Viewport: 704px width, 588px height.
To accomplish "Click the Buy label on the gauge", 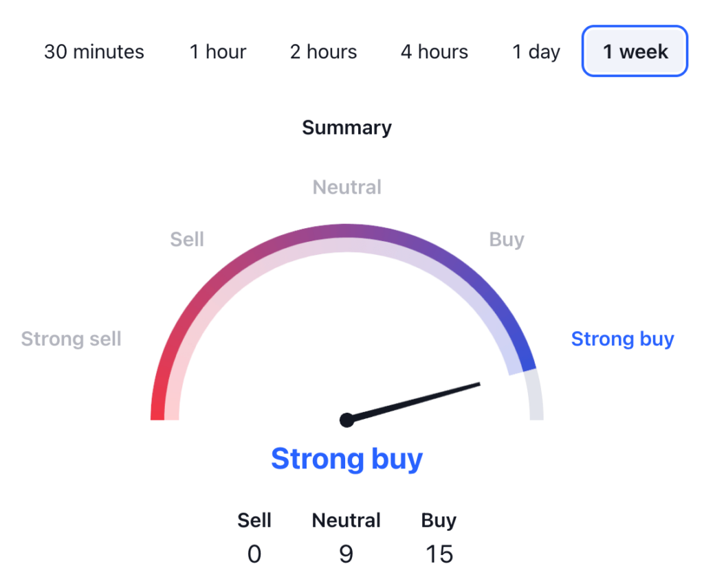I will click(507, 240).
